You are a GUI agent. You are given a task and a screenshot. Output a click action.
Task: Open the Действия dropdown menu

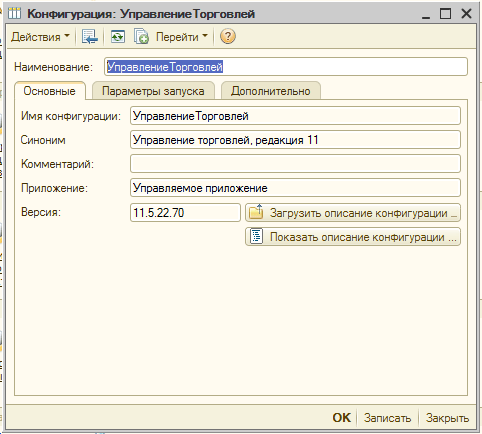tap(40, 37)
